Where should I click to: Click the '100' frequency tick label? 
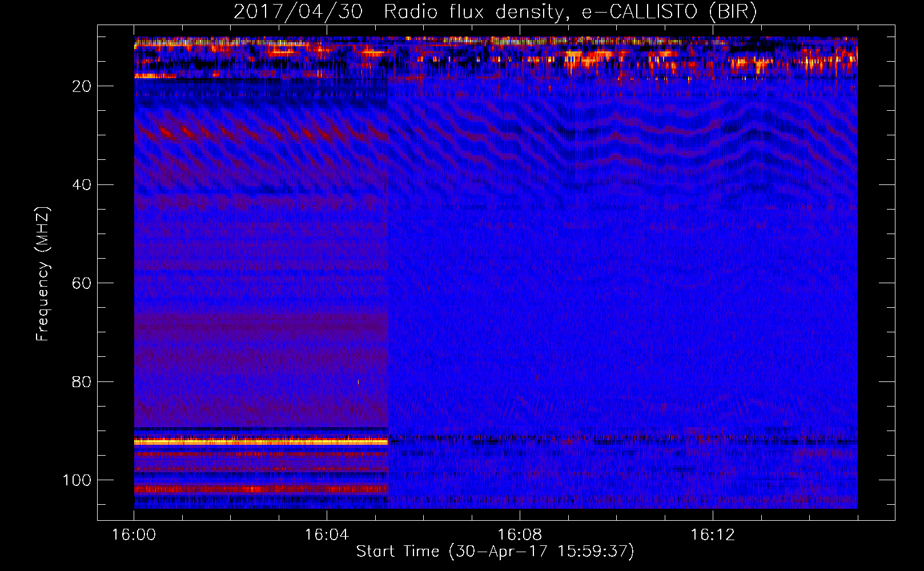[x=77, y=480]
